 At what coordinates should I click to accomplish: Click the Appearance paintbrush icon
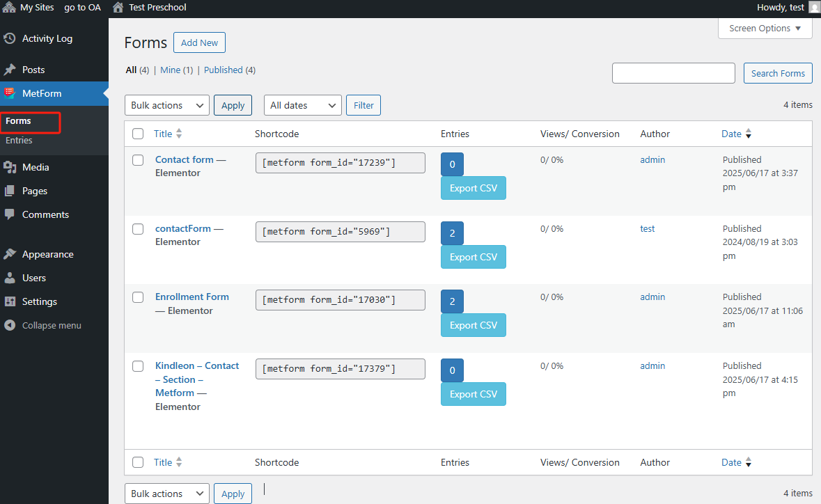tap(10, 254)
